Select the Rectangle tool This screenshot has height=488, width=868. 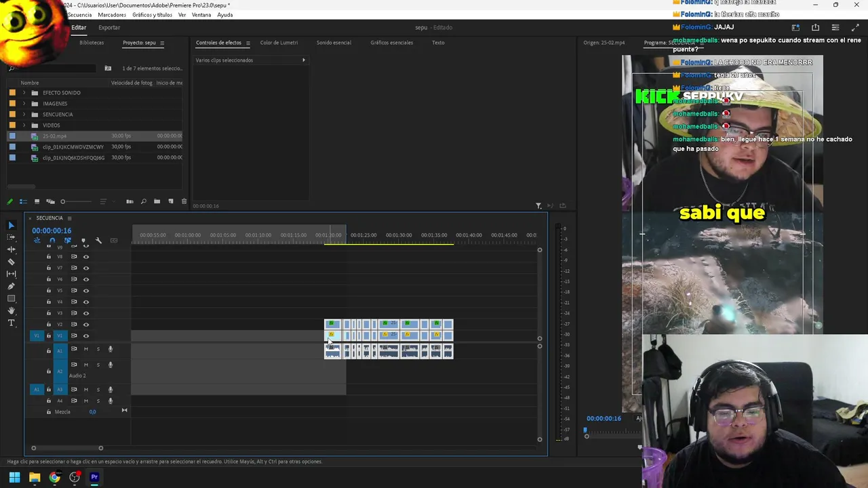(11, 298)
